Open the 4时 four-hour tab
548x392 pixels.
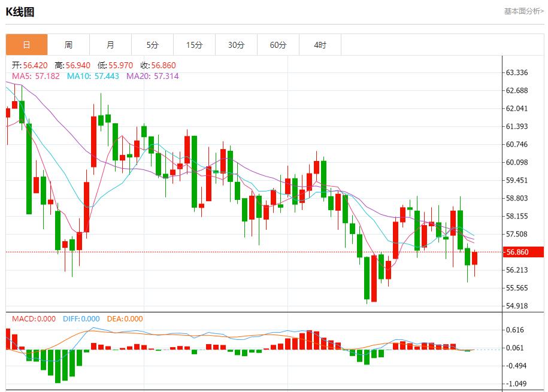(x=320, y=45)
